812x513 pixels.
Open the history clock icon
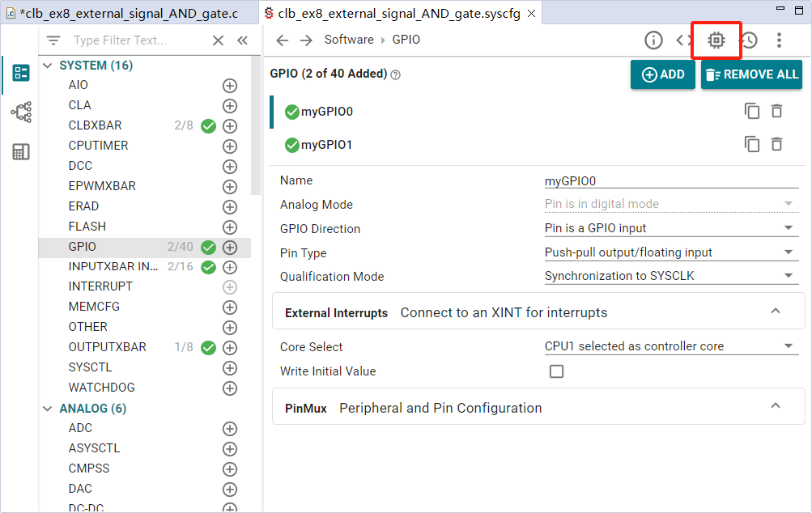(x=749, y=40)
